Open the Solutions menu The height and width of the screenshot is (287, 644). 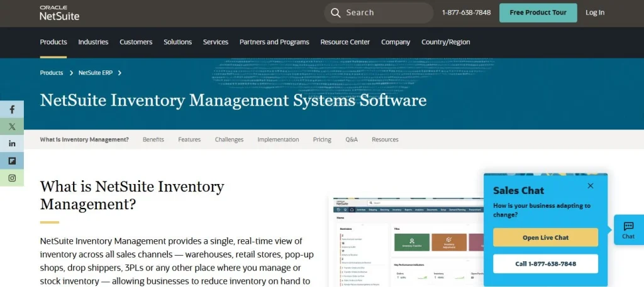click(177, 42)
